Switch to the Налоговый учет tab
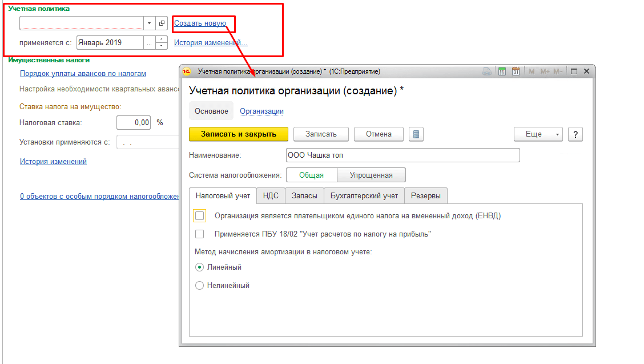 [223, 196]
